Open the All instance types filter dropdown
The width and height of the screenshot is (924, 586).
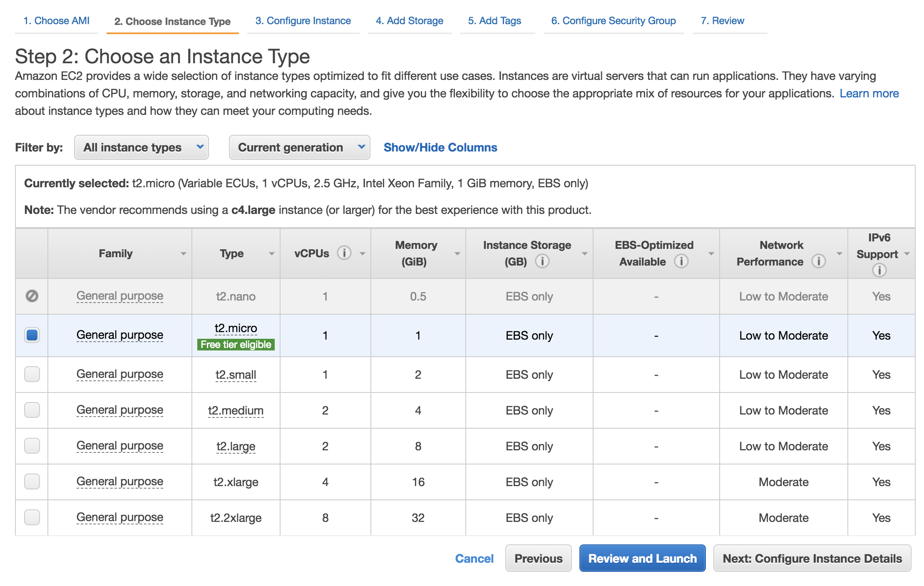(x=142, y=147)
